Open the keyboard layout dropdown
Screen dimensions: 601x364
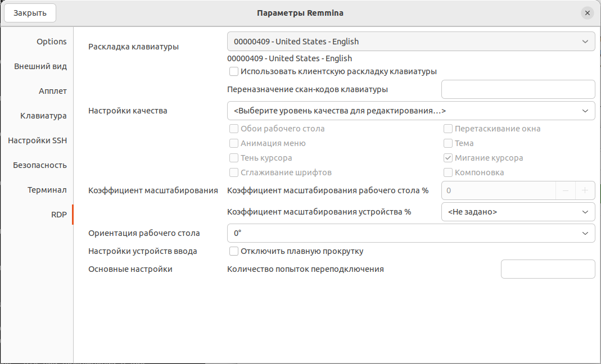411,42
